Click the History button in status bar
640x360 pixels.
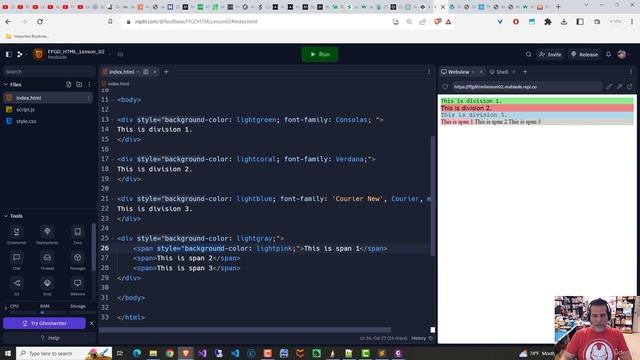pos(422,338)
